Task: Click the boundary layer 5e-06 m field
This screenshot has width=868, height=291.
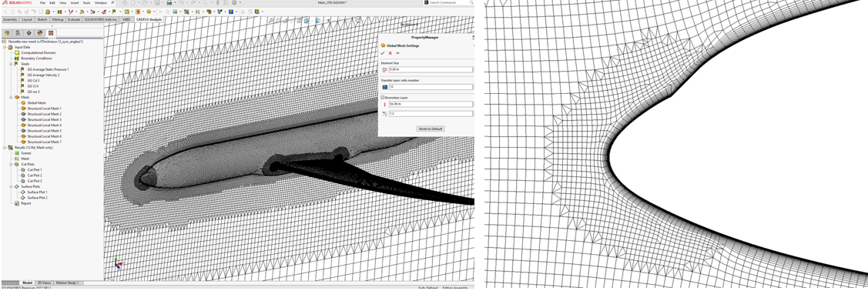Action: 431,104
